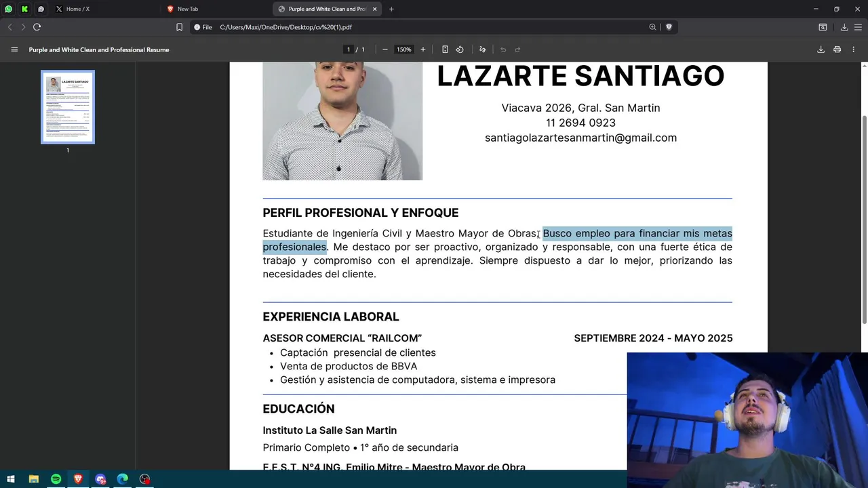The height and width of the screenshot is (488, 868).
Task: Fit PDF to page
Action: [x=445, y=49]
